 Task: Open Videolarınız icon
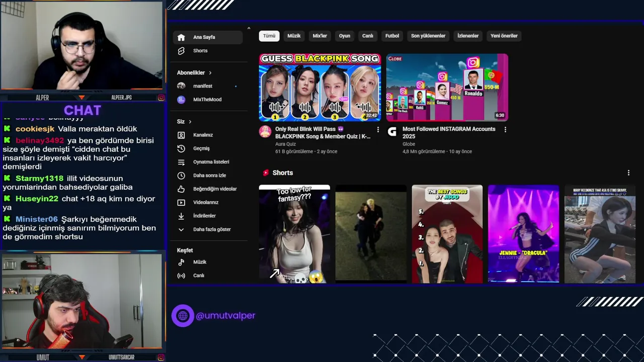tap(182, 203)
